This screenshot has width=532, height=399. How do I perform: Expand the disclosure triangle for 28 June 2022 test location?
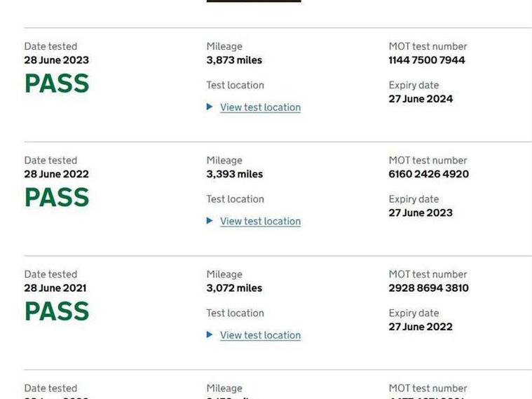pyautogui.click(x=210, y=221)
